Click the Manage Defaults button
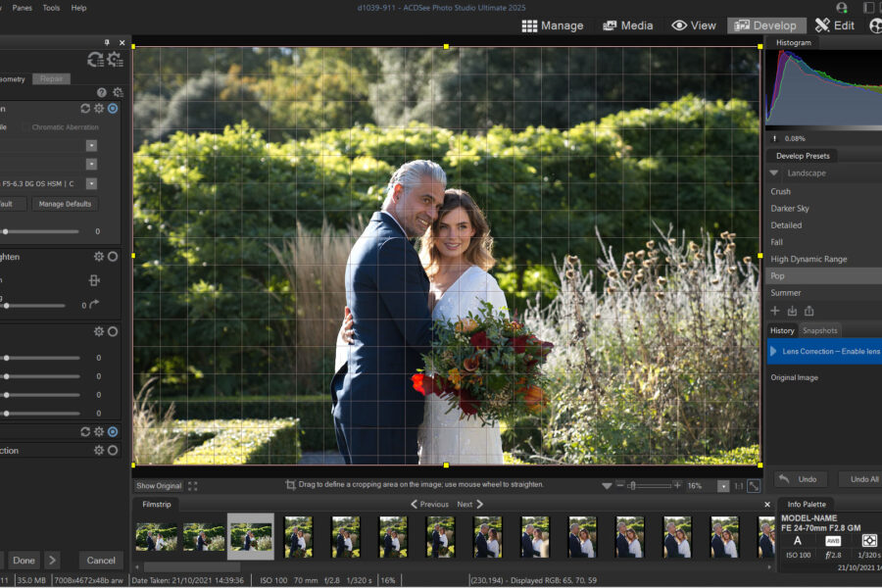The height and width of the screenshot is (588, 882). [66, 204]
